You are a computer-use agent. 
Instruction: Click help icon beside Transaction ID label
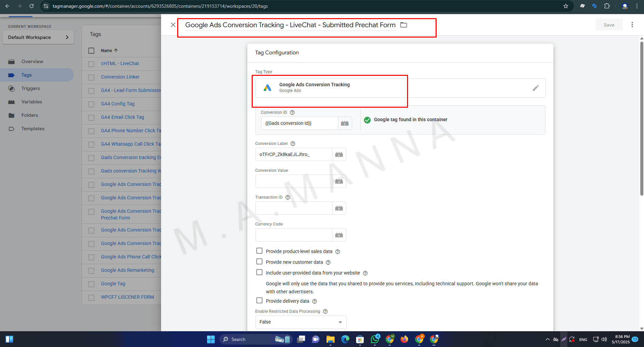click(288, 197)
